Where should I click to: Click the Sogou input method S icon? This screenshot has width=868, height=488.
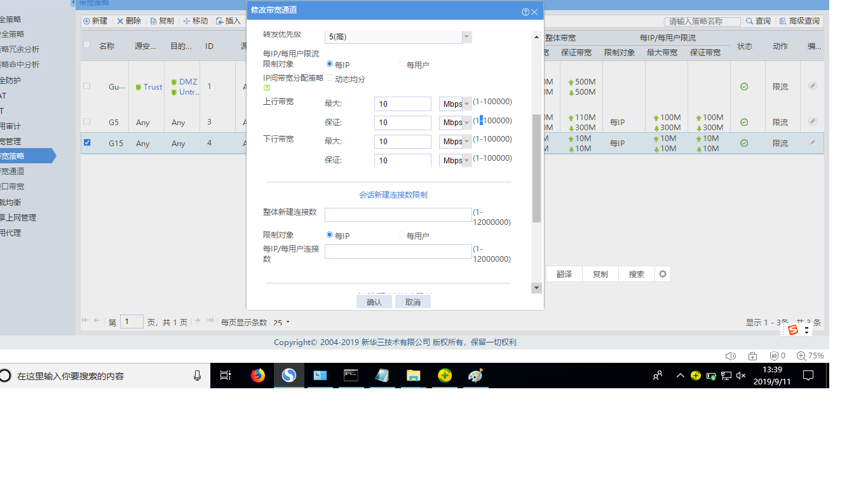[x=792, y=330]
